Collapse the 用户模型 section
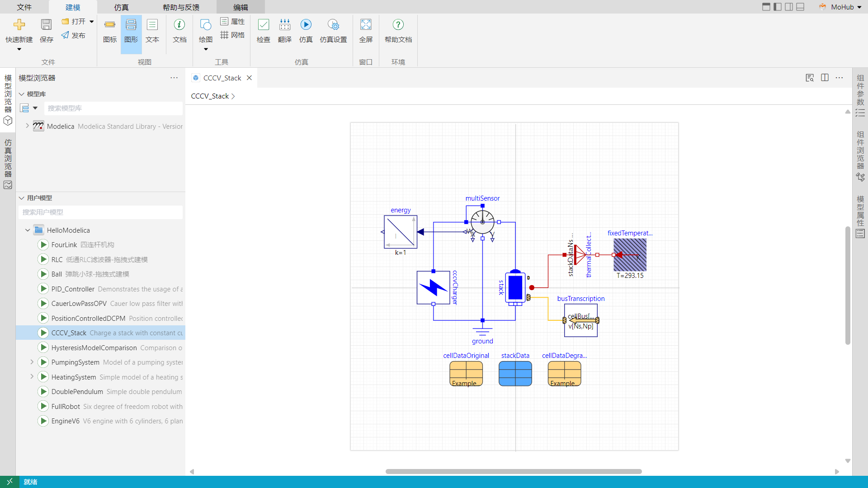 pyautogui.click(x=21, y=198)
